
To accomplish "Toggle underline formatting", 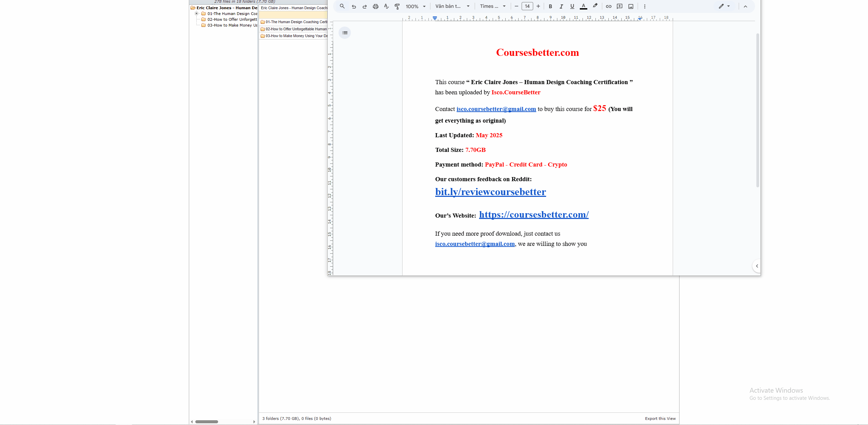I will 572,6.
